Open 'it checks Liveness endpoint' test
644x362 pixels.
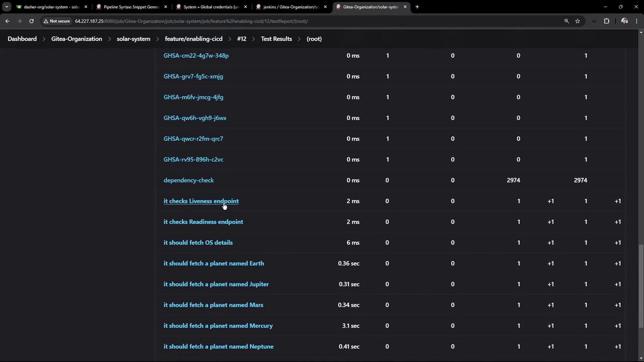coord(201,201)
